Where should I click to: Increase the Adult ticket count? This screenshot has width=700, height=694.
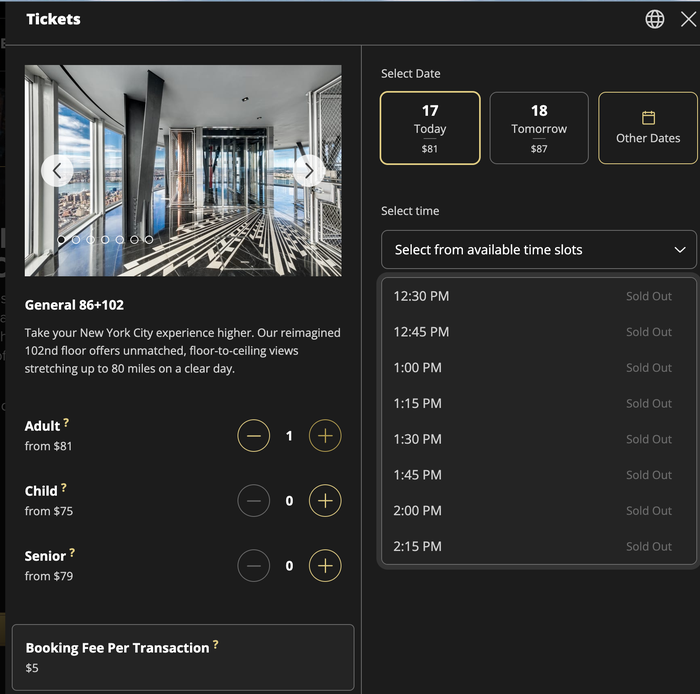point(325,436)
